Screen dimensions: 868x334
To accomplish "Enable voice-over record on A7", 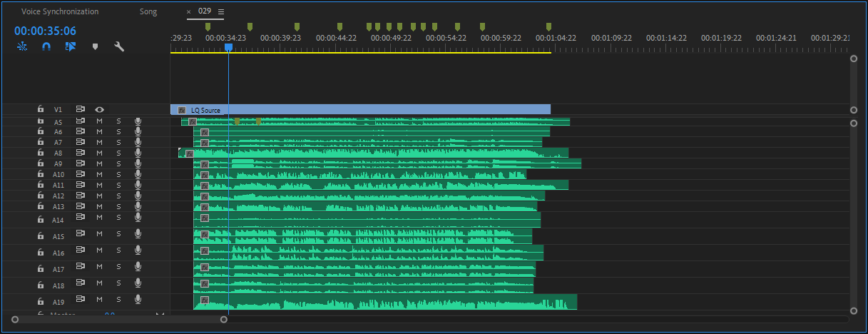I will tap(138, 143).
